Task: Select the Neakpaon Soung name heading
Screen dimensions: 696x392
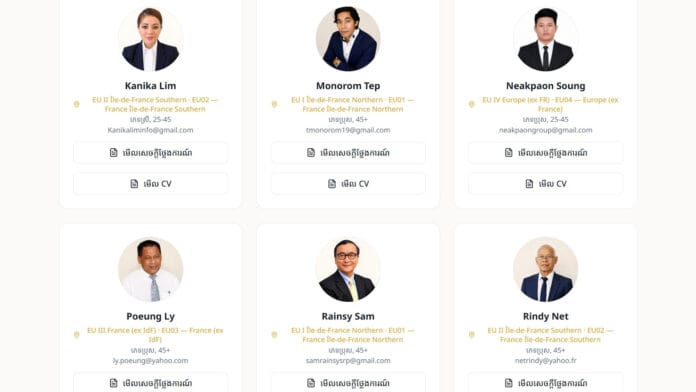Action: point(546,86)
